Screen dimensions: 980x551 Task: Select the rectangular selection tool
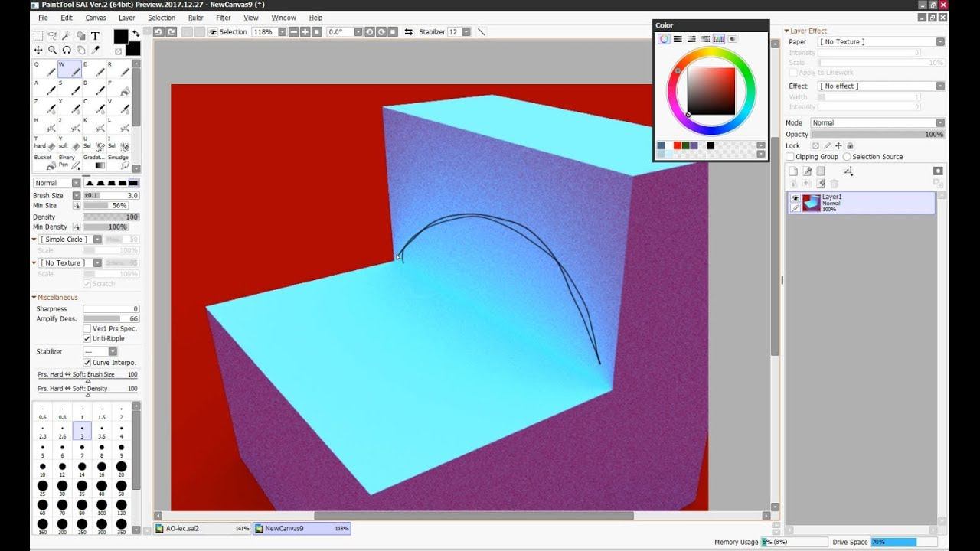(38, 35)
